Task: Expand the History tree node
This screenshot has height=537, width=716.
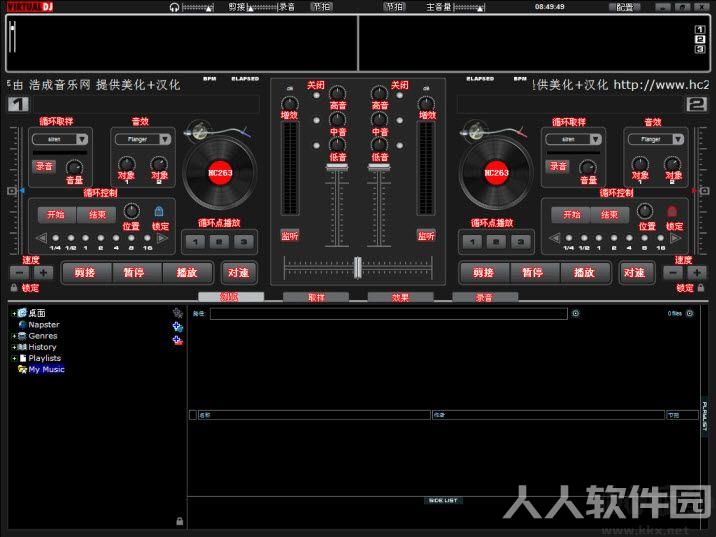Action: coord(14,347)
